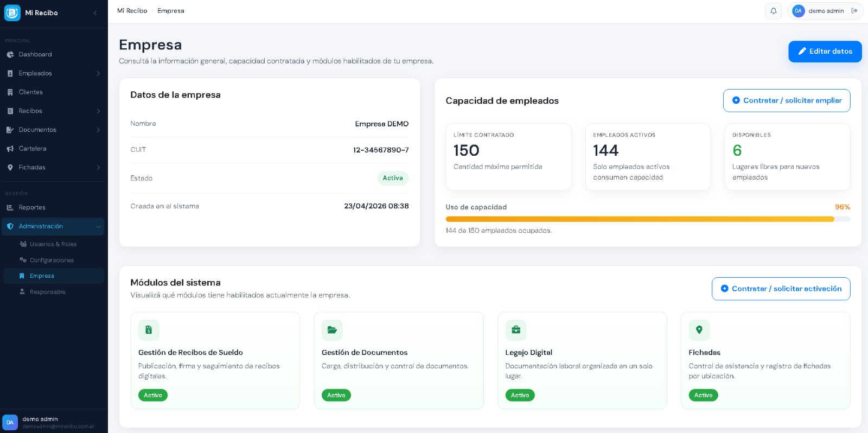Screen dimensions: 868x433
Task: Open the Cartelera sidebar item
Action: [33, 149]
